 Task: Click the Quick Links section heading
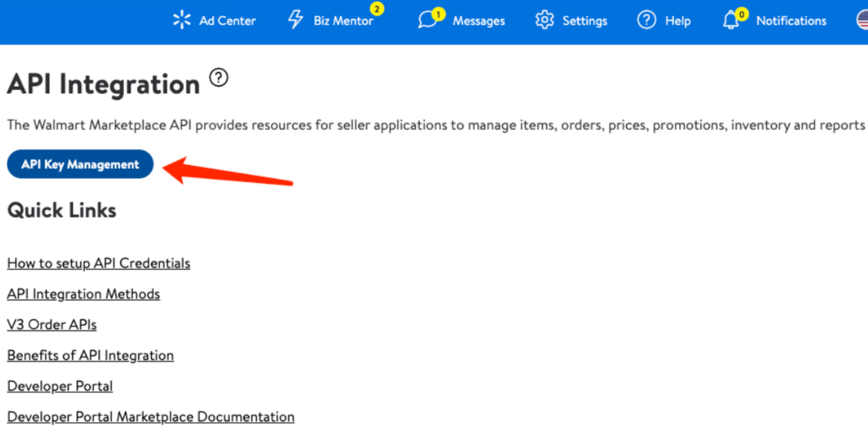62,210
